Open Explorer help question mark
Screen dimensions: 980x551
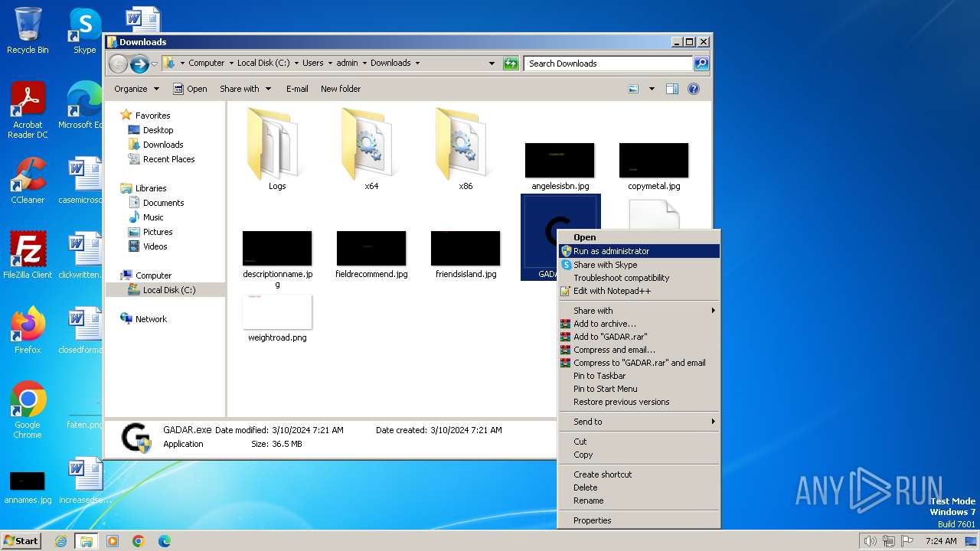pyautogui.click(x=694, y=89)
